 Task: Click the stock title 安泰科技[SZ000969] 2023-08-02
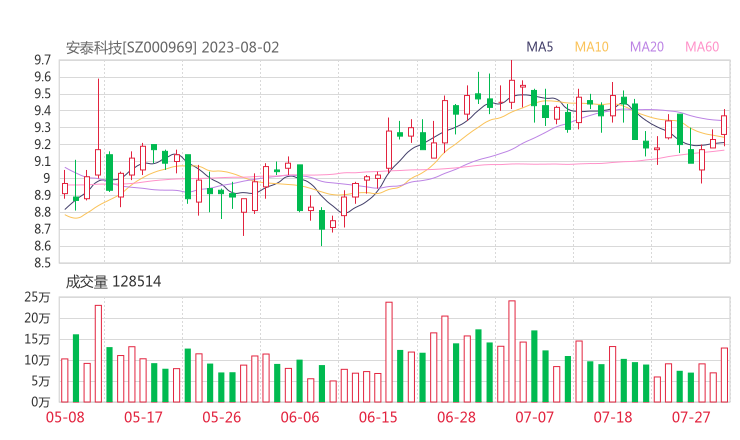(x=172, y=48)
